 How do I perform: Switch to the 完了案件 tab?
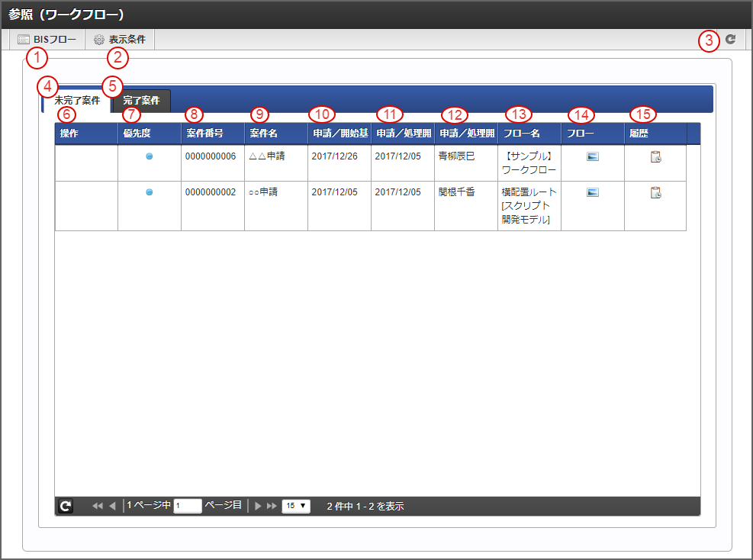[141, 101]
